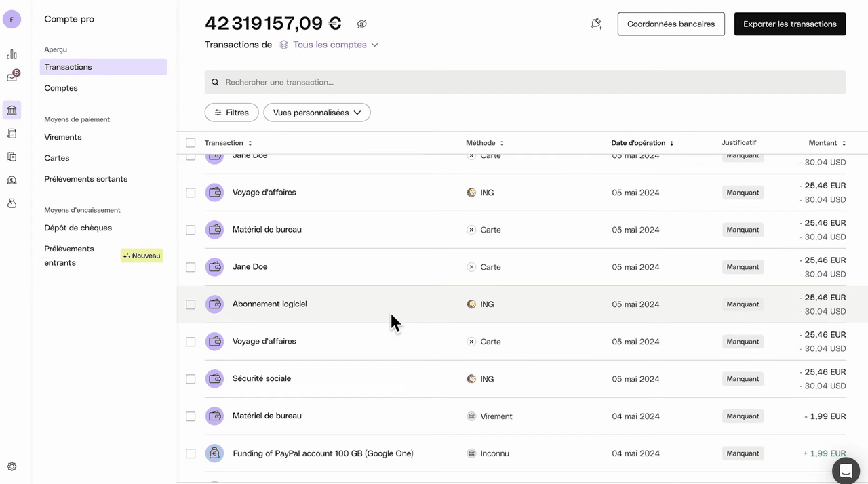The width and height of the screenshot is (868, 484).
Task: Open the euro coin icon in the left rail
Action: 12,180
